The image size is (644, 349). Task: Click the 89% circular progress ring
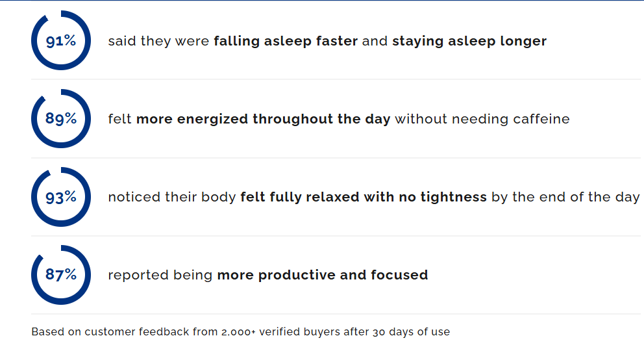[60, 119]
